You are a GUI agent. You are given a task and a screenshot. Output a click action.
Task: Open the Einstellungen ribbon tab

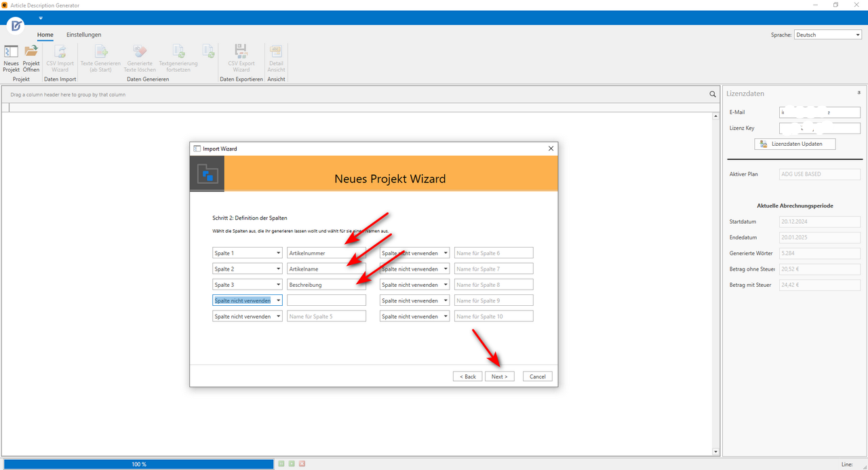[x=83, y=35]
